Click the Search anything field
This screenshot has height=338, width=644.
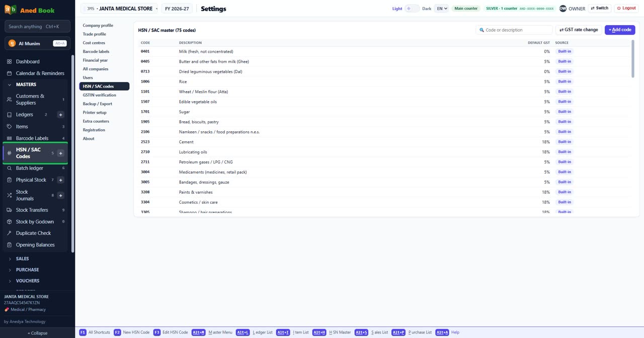coord(37,27)
